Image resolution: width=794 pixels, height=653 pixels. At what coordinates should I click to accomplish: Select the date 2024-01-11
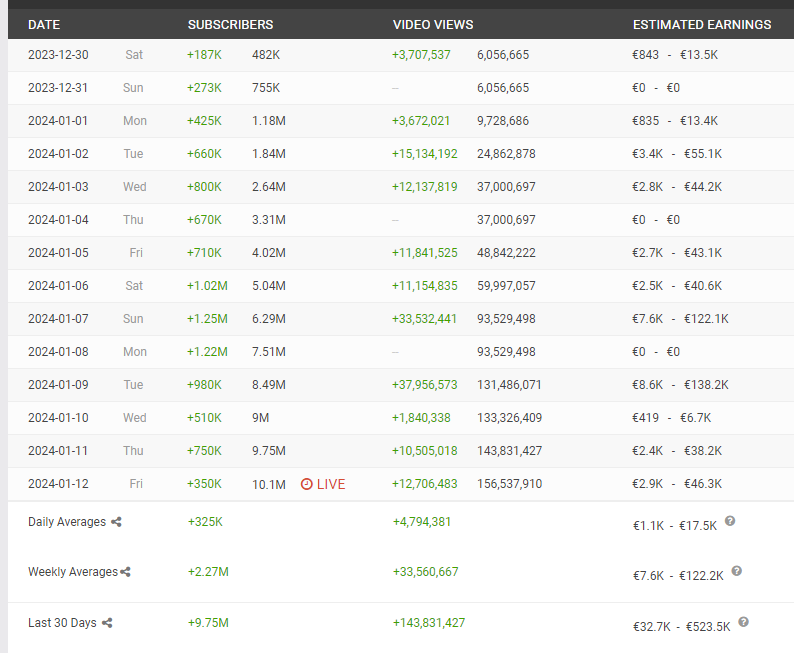[58, 451]
